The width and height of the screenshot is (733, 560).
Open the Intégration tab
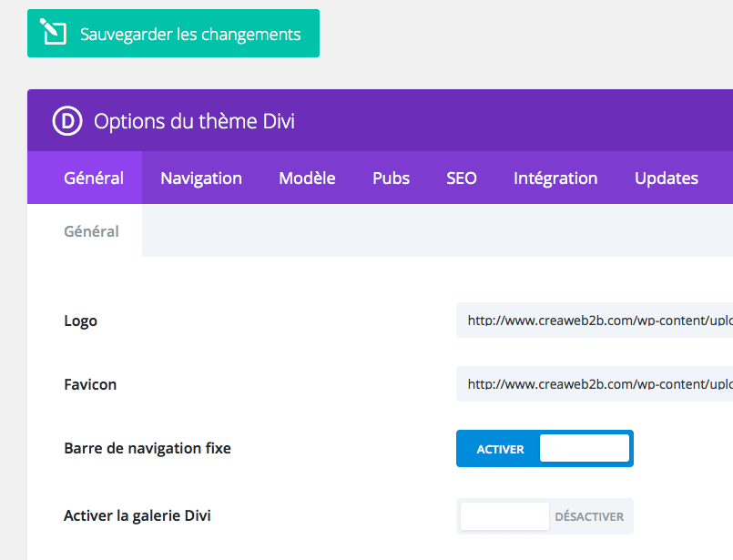click(555, 178)
